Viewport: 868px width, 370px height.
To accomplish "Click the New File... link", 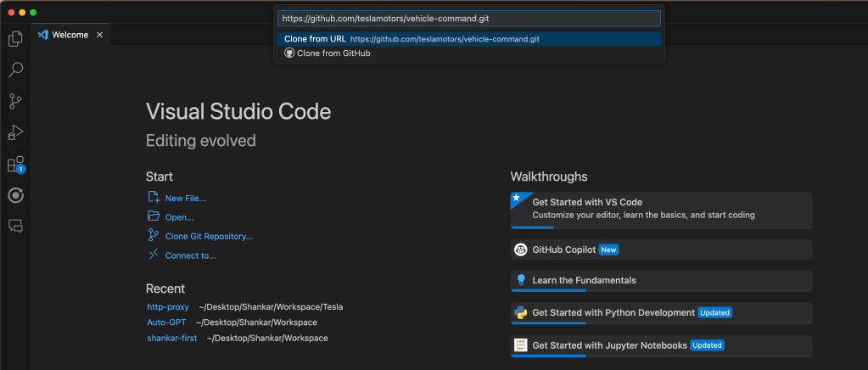I will coord(185,199).
